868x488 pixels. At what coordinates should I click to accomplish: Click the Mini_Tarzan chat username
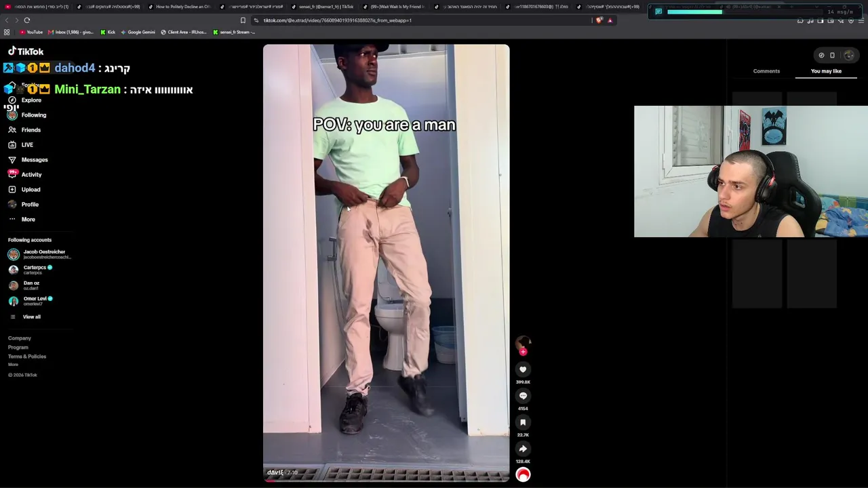87,89
